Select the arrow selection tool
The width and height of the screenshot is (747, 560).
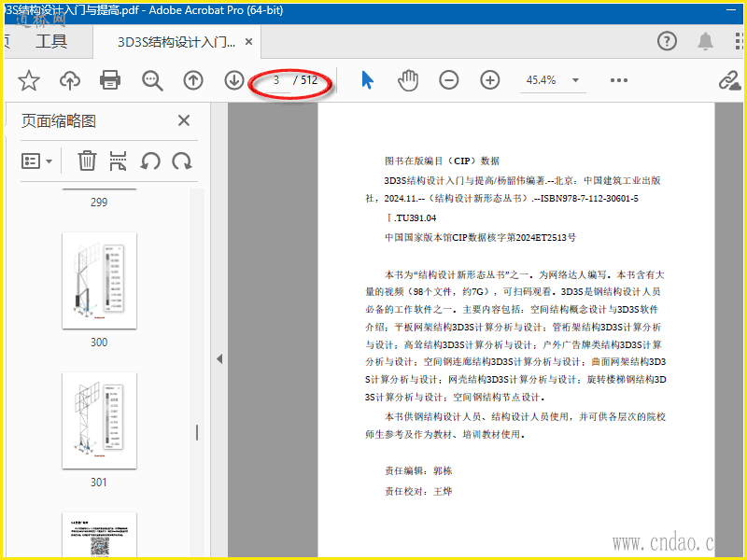[x=367, y=80]
